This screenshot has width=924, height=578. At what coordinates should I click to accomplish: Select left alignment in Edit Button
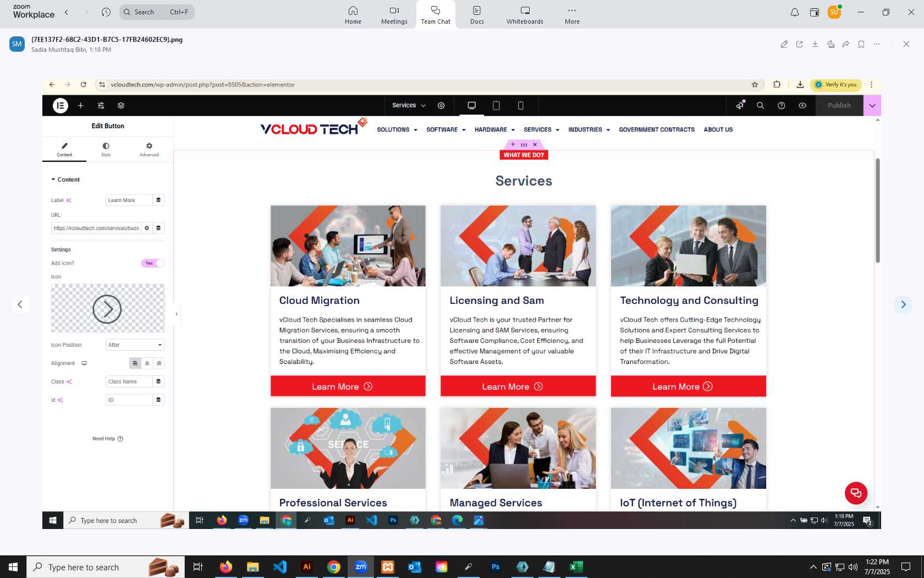(x=135, y=363)
